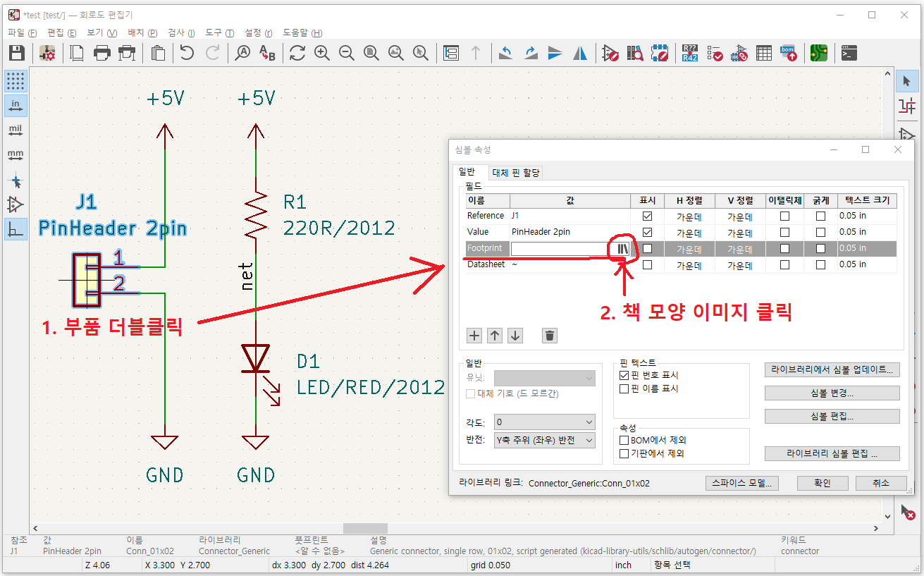The image size is (924, 576).
Task: Uncheck Show for Value field
Action: [647, 233]
